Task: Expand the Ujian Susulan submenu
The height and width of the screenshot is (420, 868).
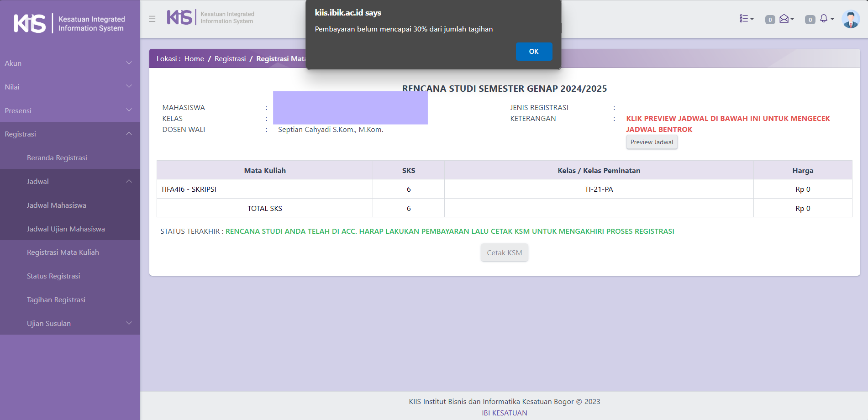Action: 78,324
